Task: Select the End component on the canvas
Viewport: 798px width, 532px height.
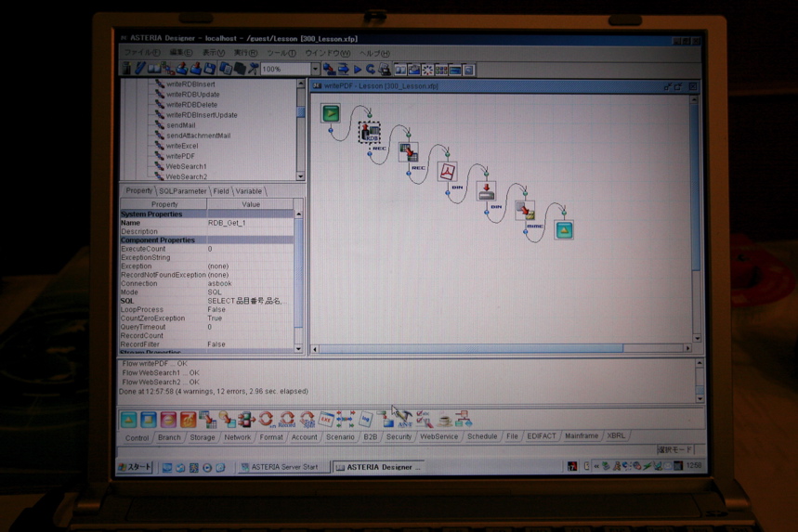Action: click(x=563, y=230)
